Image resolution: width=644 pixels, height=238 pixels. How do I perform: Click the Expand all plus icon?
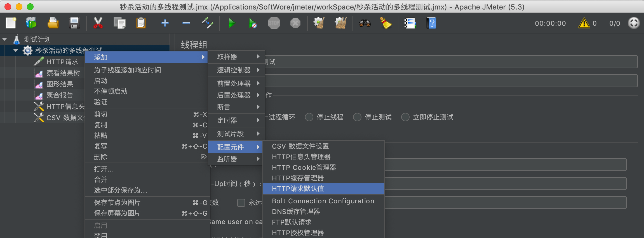pyautogui.click(x=165, y=23)
